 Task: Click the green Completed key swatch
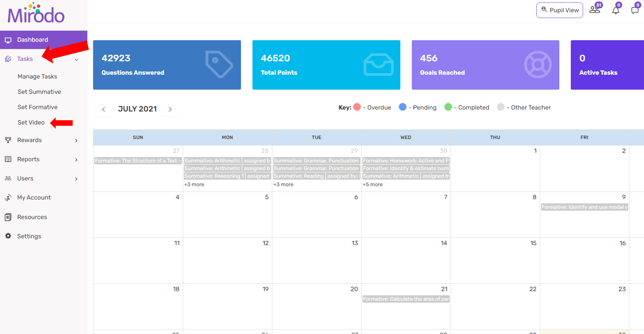pos(448,107)
